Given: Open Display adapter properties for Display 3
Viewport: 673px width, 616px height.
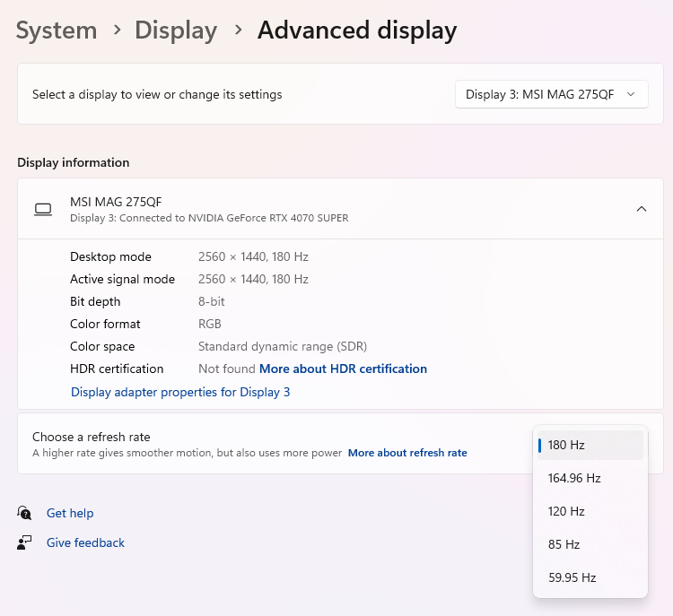Looking at the screenshot, I should [x=180, y=392].
